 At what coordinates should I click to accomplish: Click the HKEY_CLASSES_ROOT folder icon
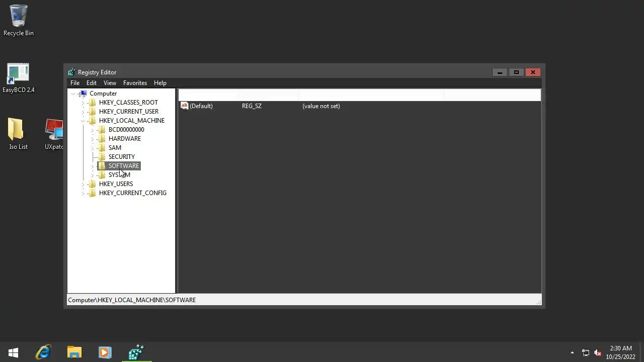pos(92,103)
